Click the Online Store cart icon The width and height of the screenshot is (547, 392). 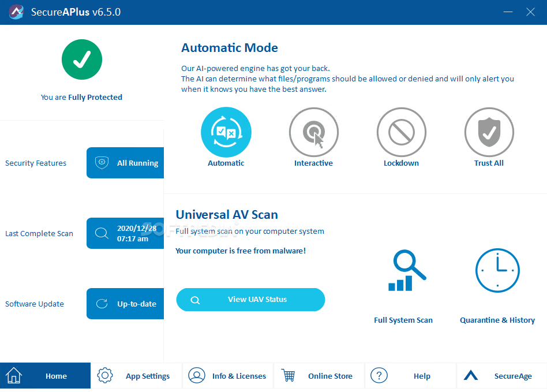[289, 376]
